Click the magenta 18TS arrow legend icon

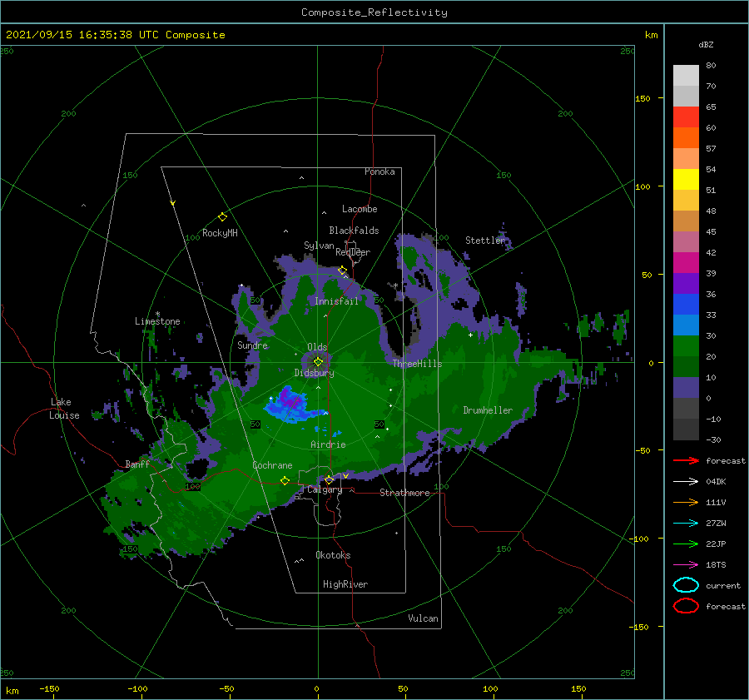(x=686, y=565)
